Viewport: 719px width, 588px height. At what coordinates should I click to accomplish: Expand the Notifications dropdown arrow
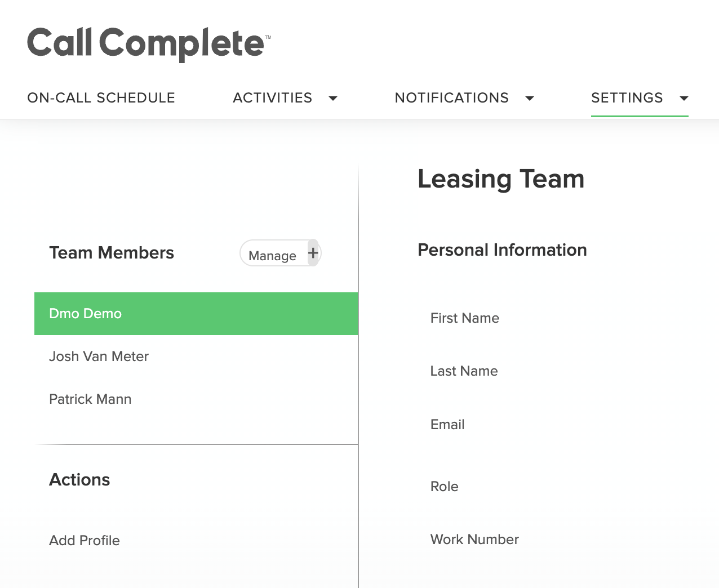[530, 99]
